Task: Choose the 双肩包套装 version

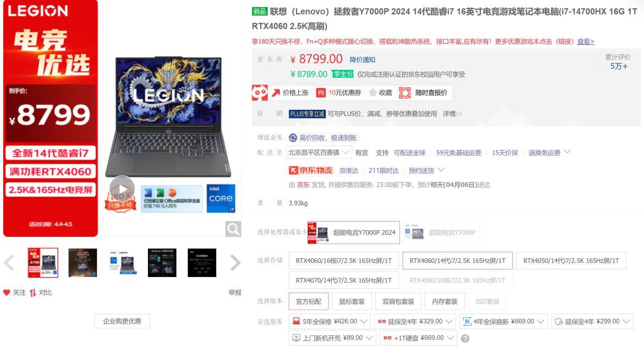Action: [x=398, y=301]
